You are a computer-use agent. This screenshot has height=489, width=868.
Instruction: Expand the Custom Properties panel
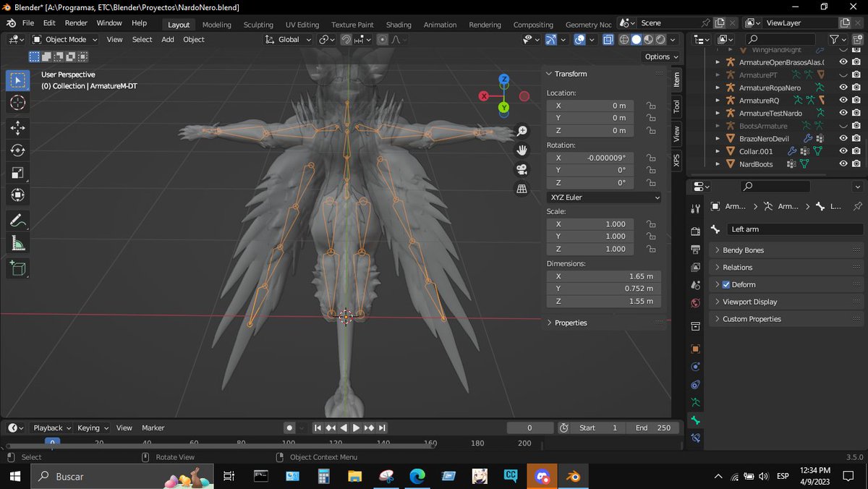[x=786, y=319]
